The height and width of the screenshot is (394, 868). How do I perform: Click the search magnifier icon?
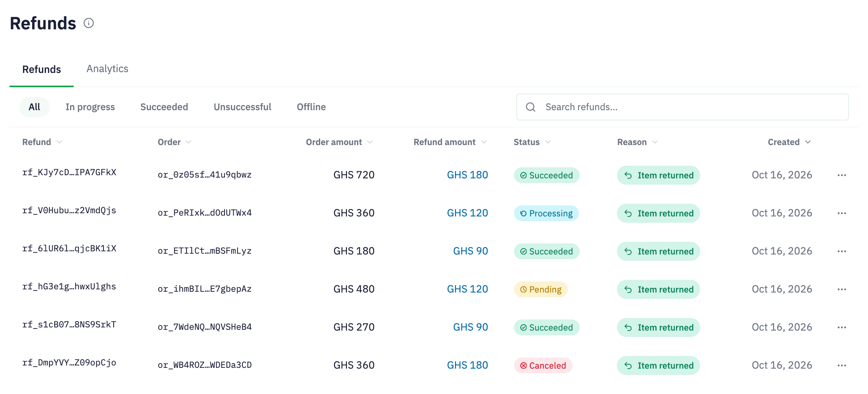point(531,107)
